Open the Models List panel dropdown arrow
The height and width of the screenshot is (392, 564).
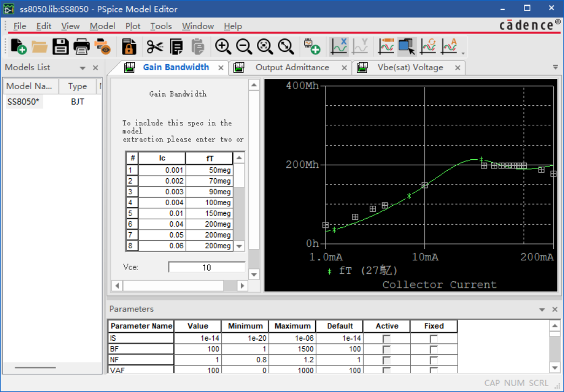pos(83,68)
